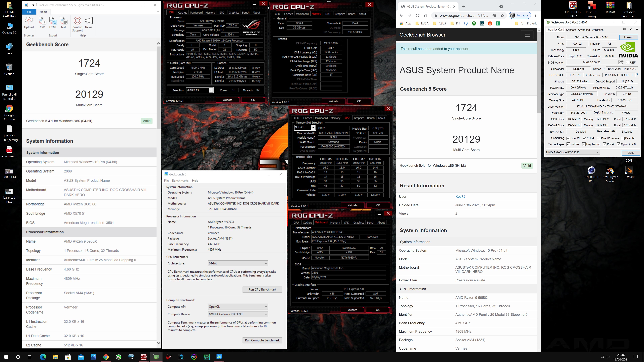Click Lookup button in GPU-Z
Viewport: 644px width, 362px height.
click(629, 37)
